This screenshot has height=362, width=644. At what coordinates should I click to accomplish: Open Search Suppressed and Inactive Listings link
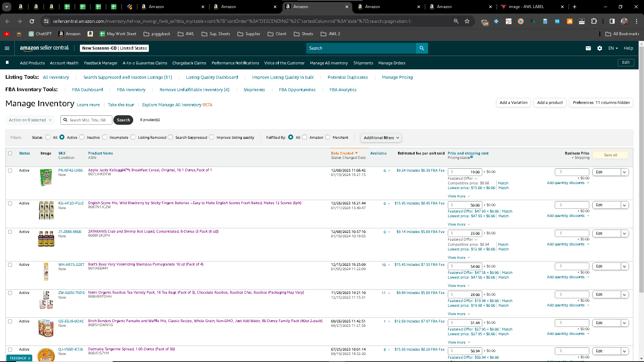click(128, 77)
